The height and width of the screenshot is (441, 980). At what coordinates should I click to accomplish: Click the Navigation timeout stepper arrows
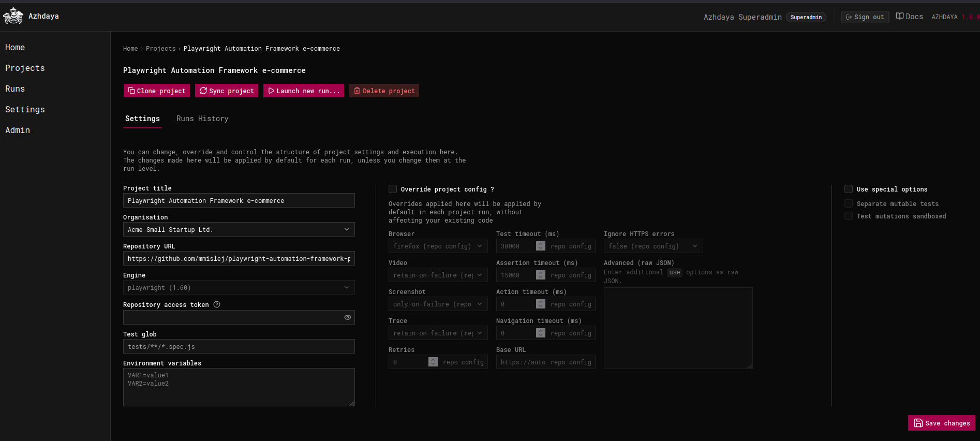point(541,333)
